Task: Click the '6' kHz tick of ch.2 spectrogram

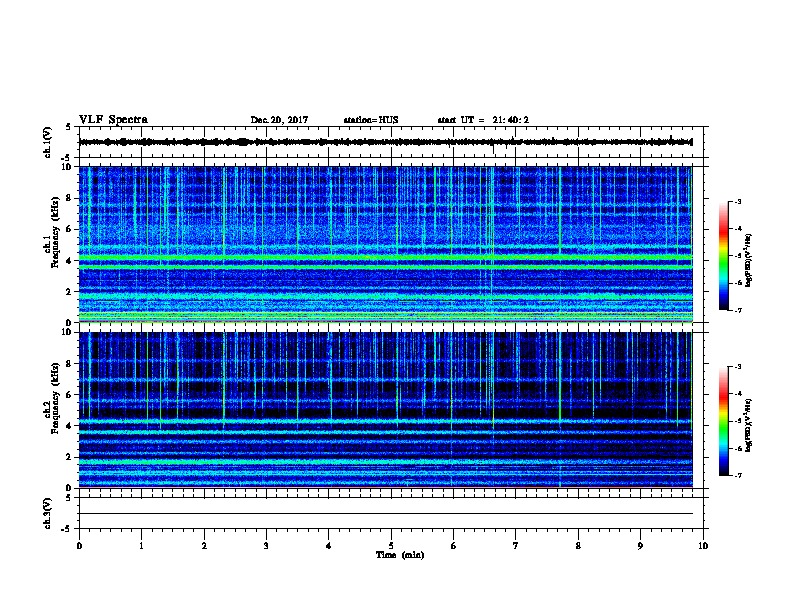Action: point(69,394)
